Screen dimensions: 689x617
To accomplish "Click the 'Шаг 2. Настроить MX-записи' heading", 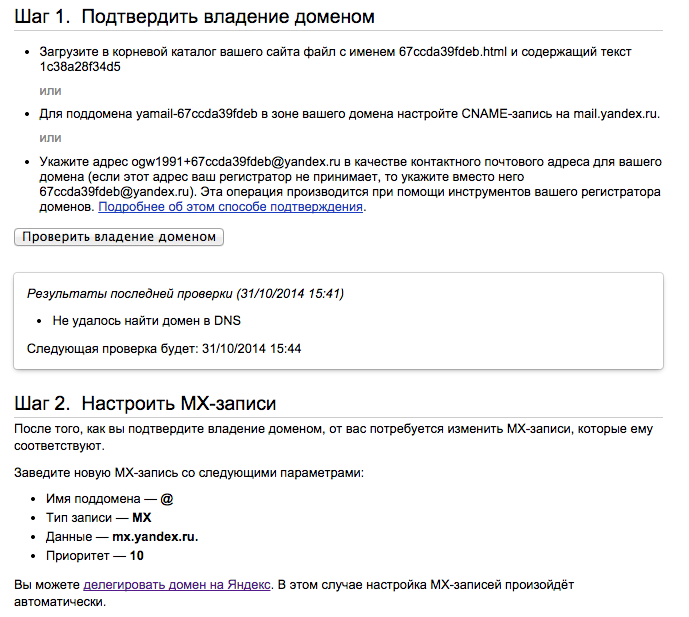I will [145, 403].
